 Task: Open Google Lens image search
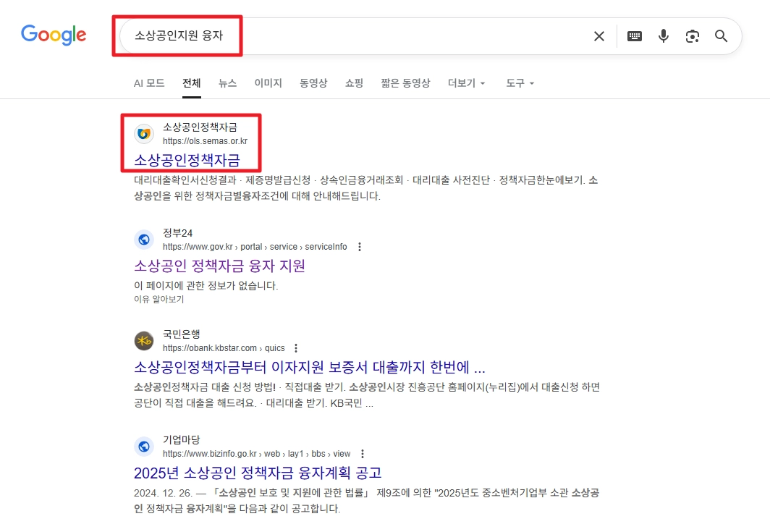click(x=693, y=35)
